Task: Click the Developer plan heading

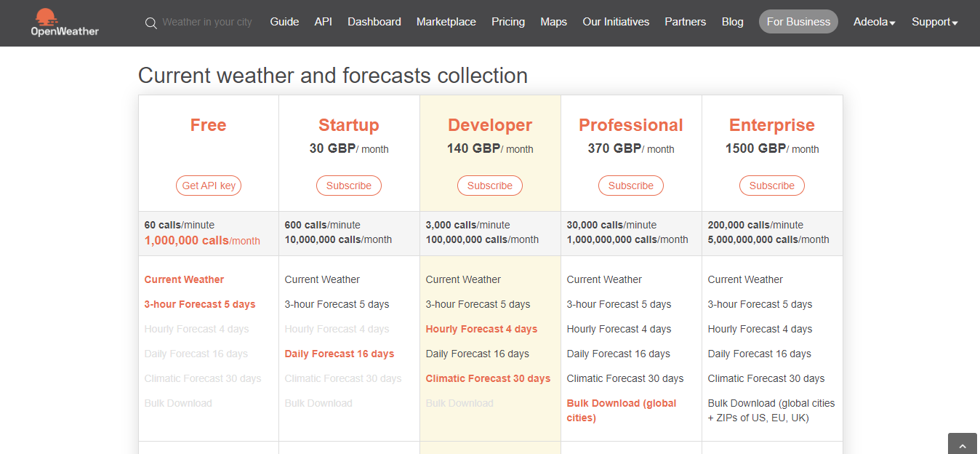Action: [x=490, y=125]
